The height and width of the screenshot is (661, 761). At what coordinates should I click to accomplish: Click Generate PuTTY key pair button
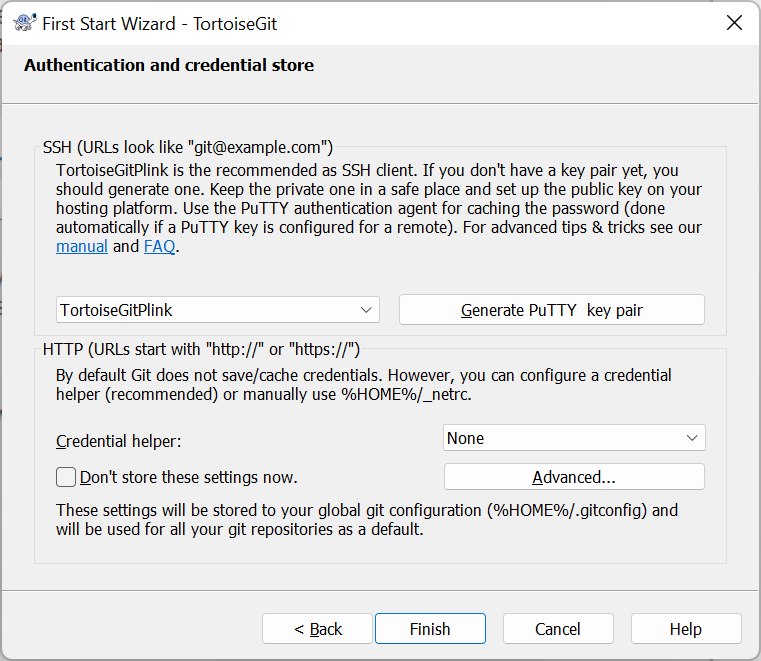click(551, 310)
